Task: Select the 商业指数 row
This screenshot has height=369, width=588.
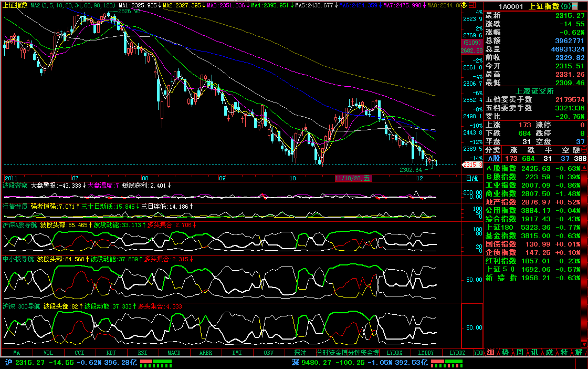Action: tap(533, 193)
